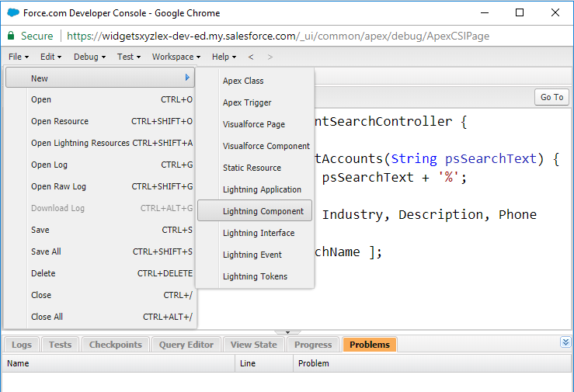Click the address bar URL

click(278, 36)
